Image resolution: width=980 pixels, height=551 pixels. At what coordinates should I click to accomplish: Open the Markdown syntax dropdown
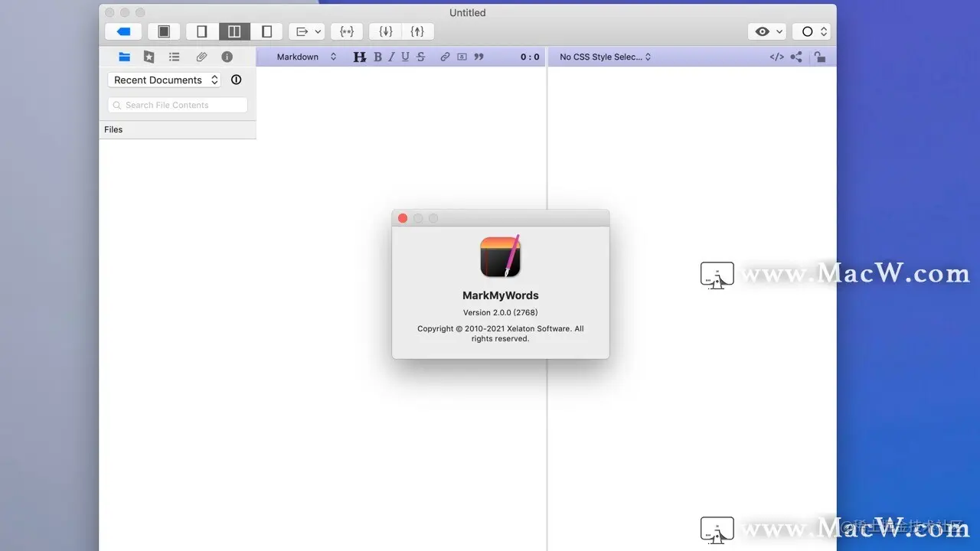(x=306, y=57)
